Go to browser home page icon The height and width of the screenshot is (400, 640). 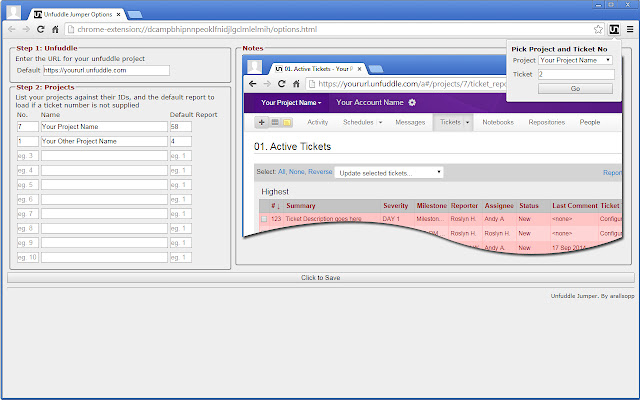[x=55, y=29]
